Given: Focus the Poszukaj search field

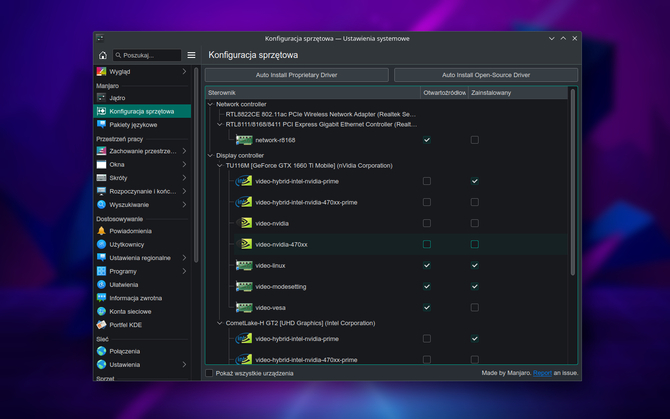Looking at the screenshot, I should pyautogui.click(x=147, y=55).
